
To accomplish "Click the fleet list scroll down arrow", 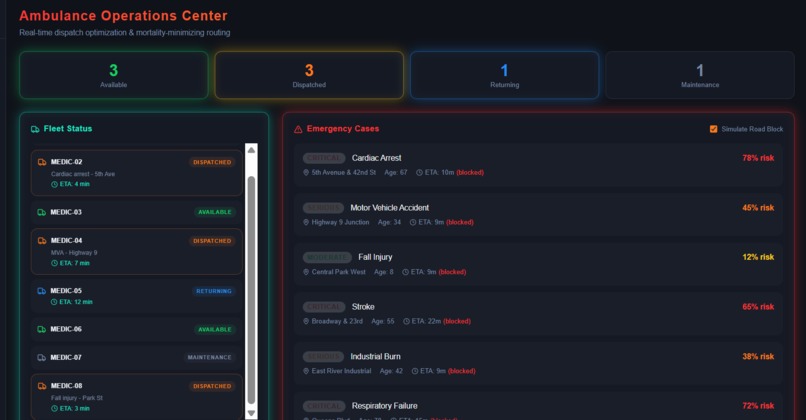I will (x=251, y=413).
